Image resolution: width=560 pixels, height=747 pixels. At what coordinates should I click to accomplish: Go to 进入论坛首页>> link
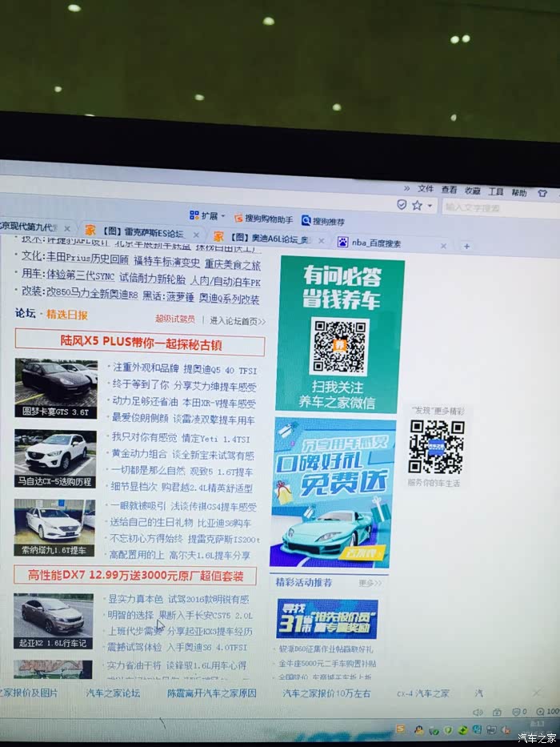(238, 320)
